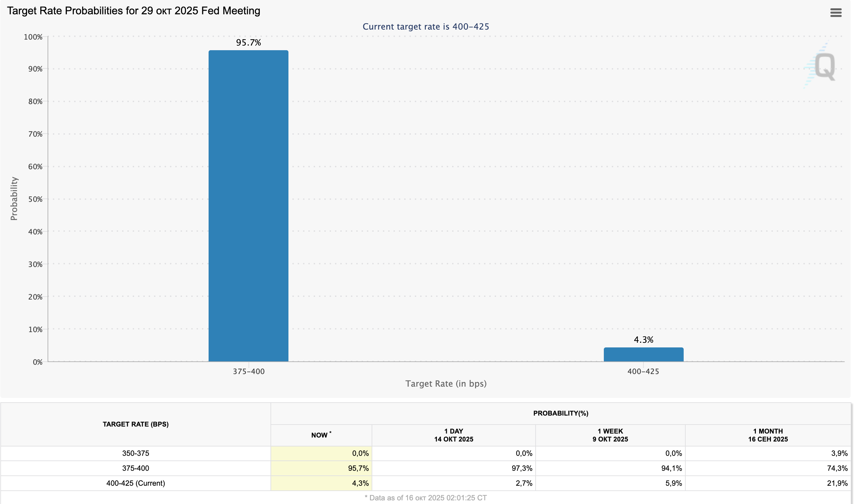
Task: Click the 'Current target rate is 400-425' subtitle
Action: (426, 27)
